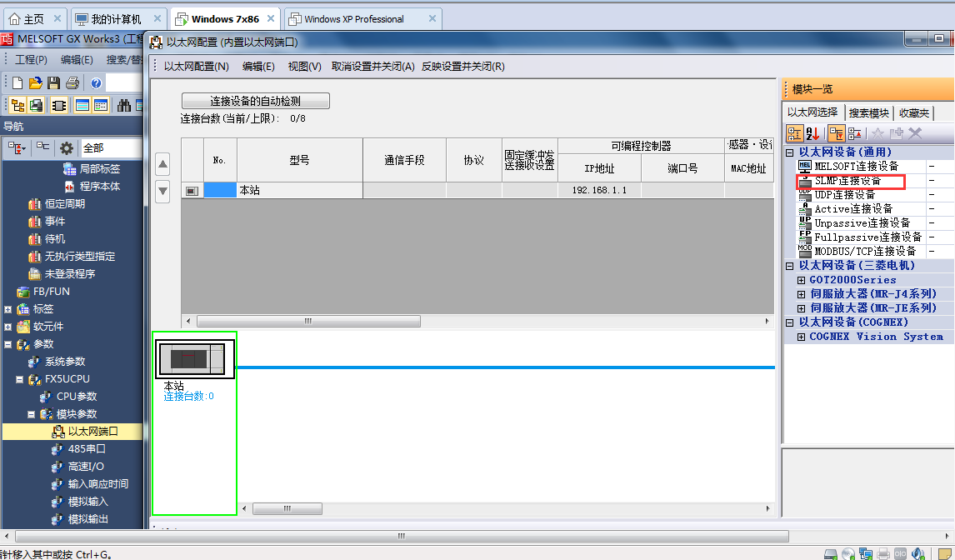This screenshot has width=955, height=560.
Task: Toggle the navigation tree window icon
Action: (17, 106)
